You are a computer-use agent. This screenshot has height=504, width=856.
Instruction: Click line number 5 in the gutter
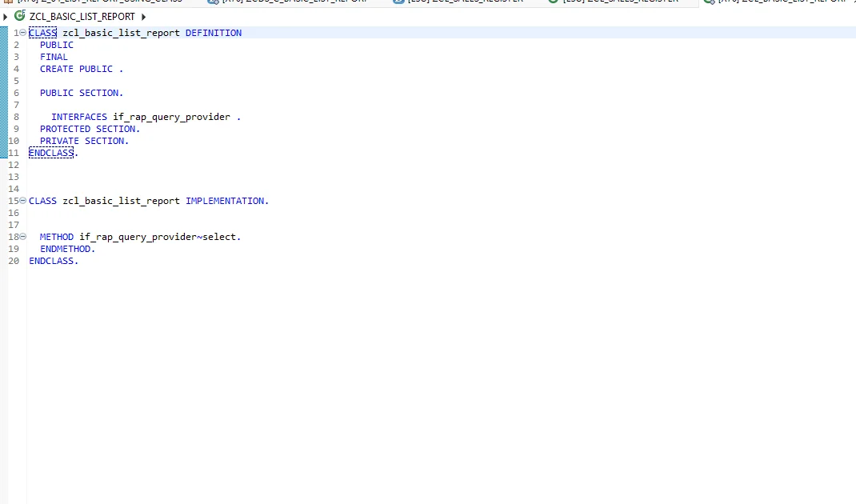click(x=16, y=81)
